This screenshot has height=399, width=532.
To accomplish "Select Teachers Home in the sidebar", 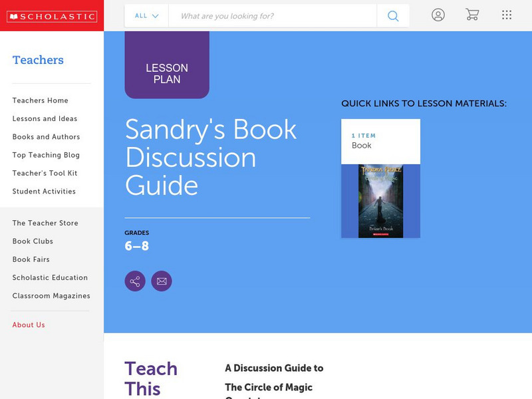I will [39, 100].
